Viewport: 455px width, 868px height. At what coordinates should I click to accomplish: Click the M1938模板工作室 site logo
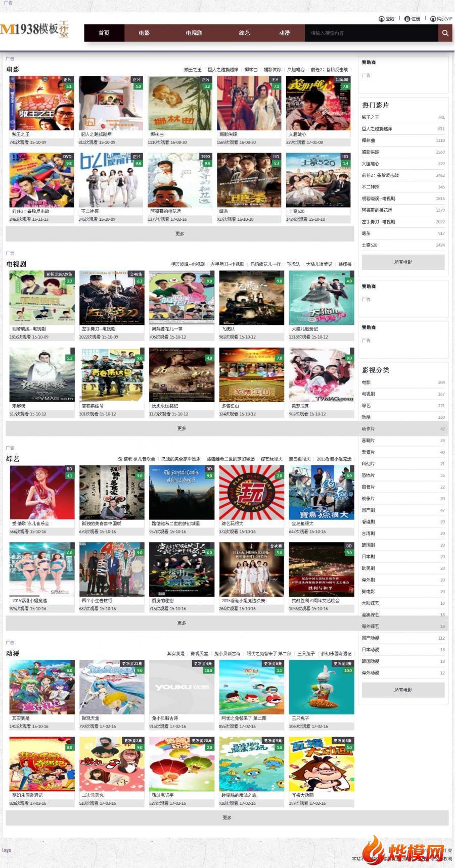pos(34,29)
